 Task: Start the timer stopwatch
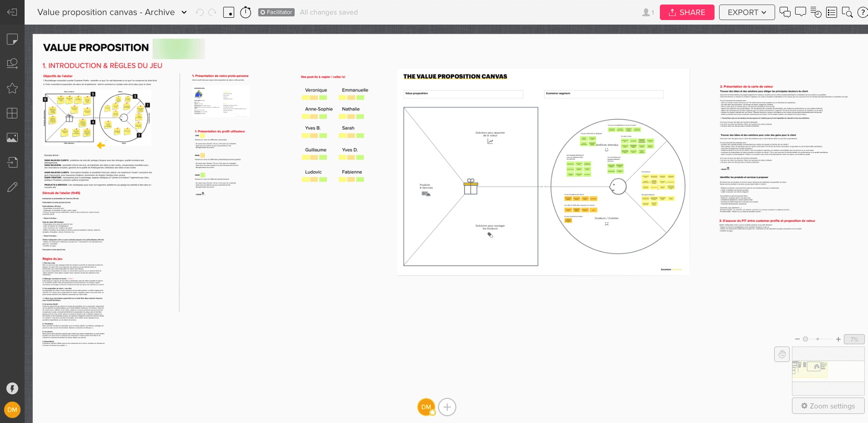pyautogui.click(x=245, y=12)
